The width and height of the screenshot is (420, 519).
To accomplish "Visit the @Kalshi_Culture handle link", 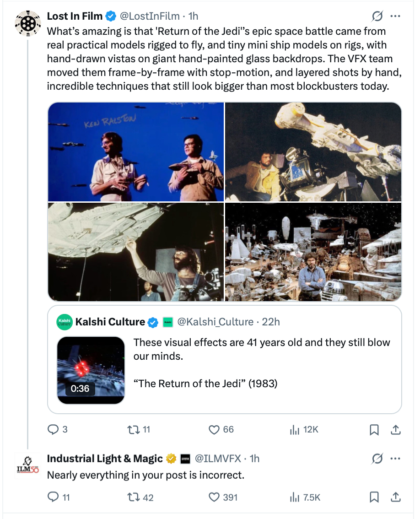I will [215, 322].
